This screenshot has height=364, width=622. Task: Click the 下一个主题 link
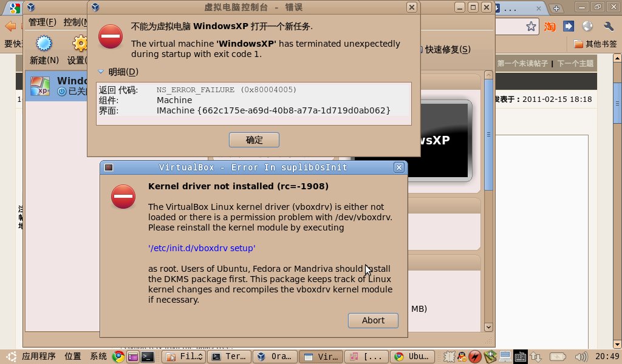(x=575, y=63)
